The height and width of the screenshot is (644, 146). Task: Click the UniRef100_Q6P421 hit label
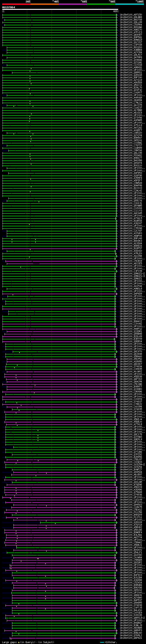[x=131, y=638]
